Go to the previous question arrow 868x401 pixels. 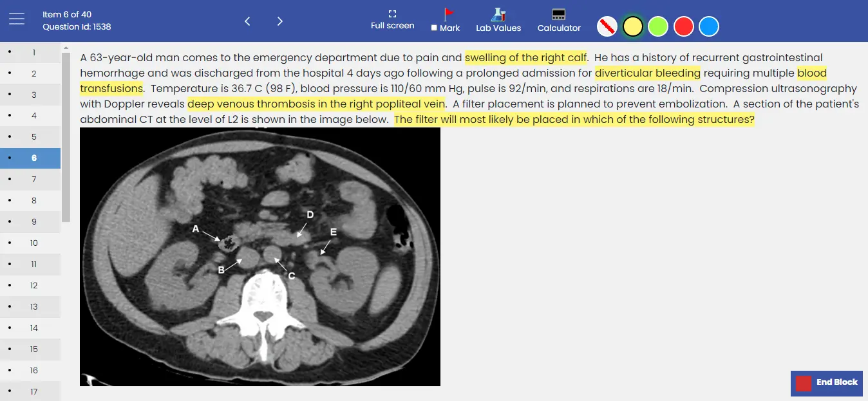pyautogui.click(x=247, y=21)
